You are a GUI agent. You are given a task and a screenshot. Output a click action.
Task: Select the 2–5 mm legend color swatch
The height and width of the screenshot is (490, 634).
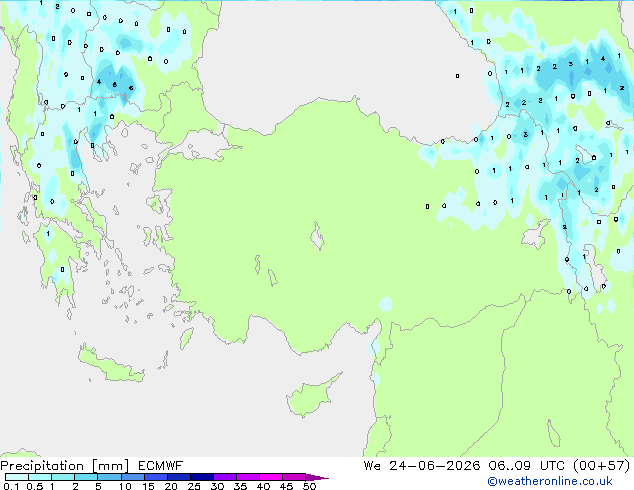[x=86, y=477]
